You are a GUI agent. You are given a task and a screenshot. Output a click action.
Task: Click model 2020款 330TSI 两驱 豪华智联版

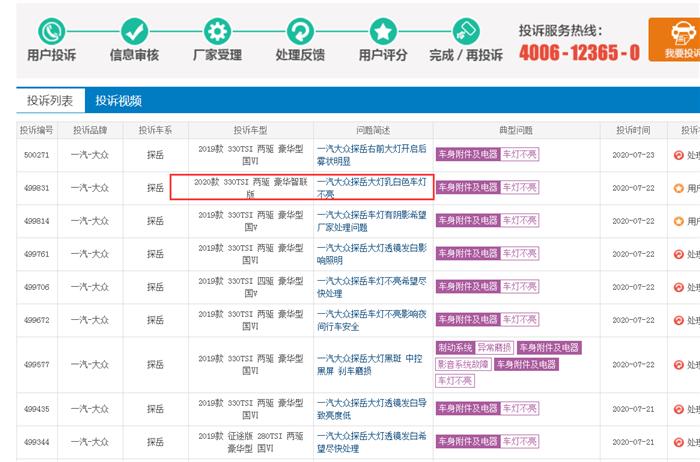click(x=250, y=188)
